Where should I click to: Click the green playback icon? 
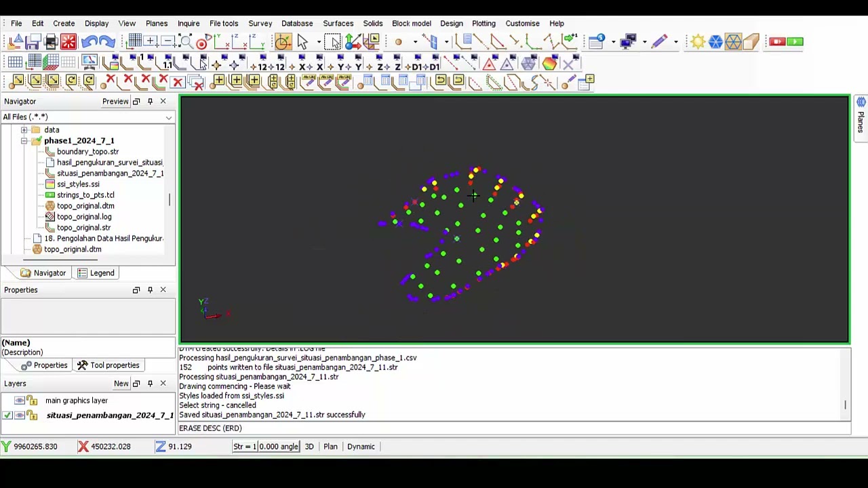click(795, 42)
